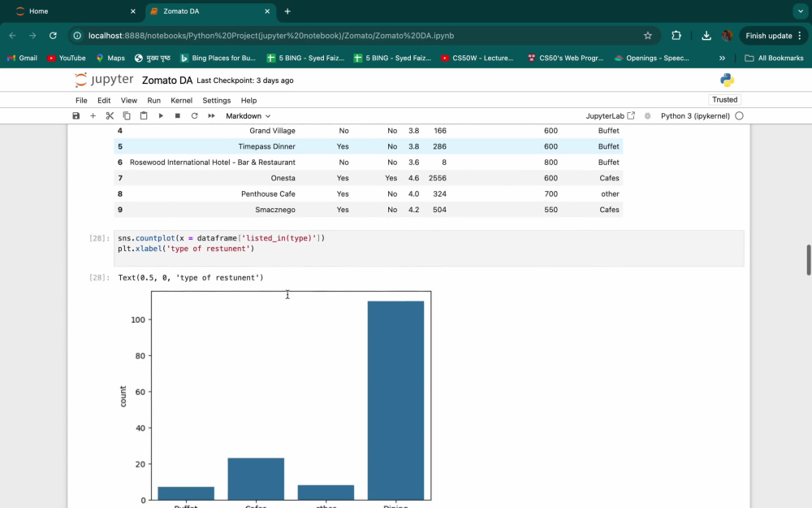
Task: Open browser downloads
Action: pyautogui.click(x=706, y=35)
